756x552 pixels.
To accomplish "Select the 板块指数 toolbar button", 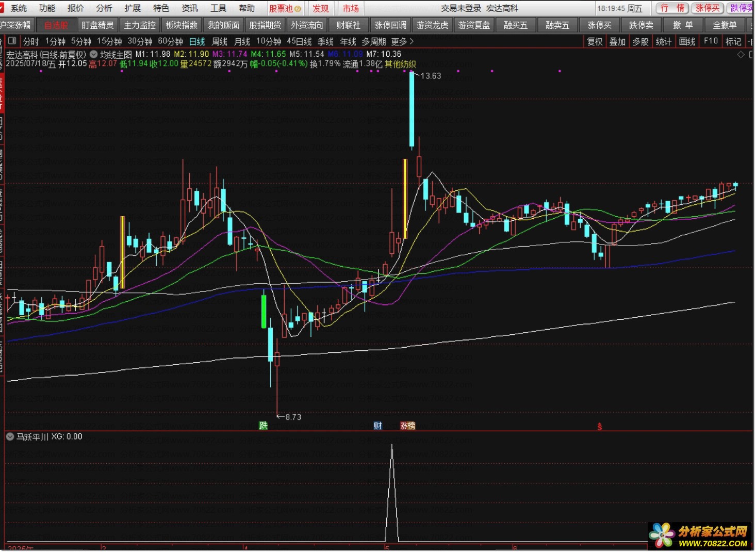I will [x=182, y=25].
